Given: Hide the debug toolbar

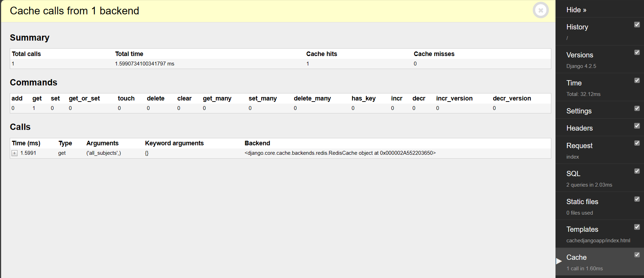Looking at the screenshot, I should click(576, 10).
